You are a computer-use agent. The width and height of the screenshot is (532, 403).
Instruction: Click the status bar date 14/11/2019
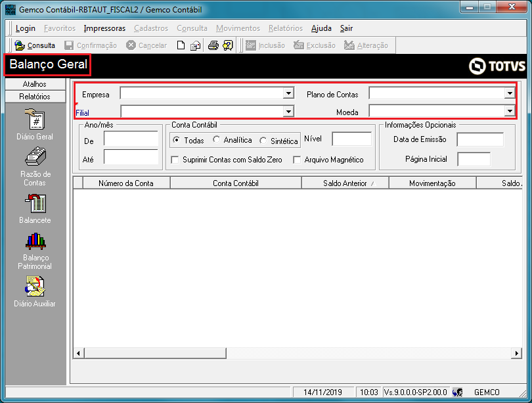(x=322, y=392)
